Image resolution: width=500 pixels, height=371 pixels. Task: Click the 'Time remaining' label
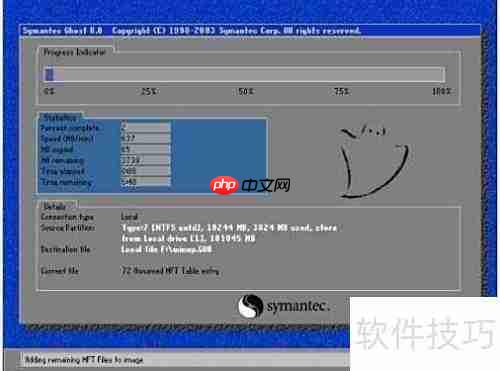66,182
